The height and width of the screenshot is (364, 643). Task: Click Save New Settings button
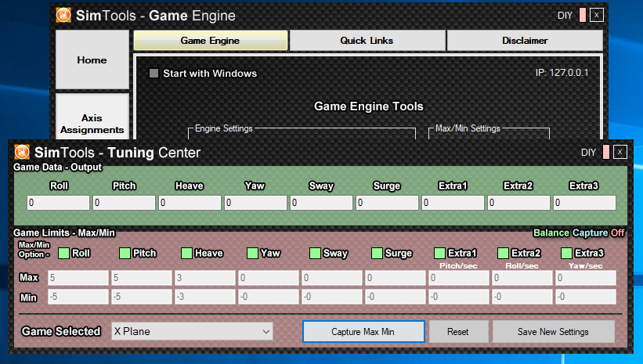553,332
